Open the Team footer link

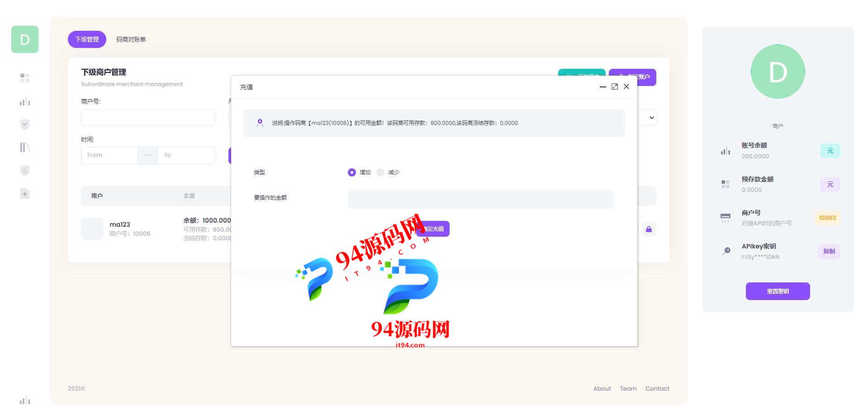628,388
